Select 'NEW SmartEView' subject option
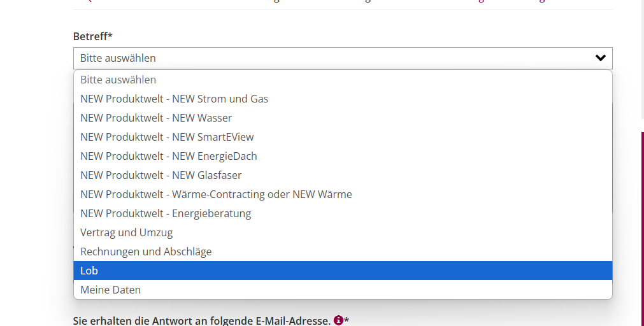The width and height of the screenshot is (644, 326). [x=167, y=137]
